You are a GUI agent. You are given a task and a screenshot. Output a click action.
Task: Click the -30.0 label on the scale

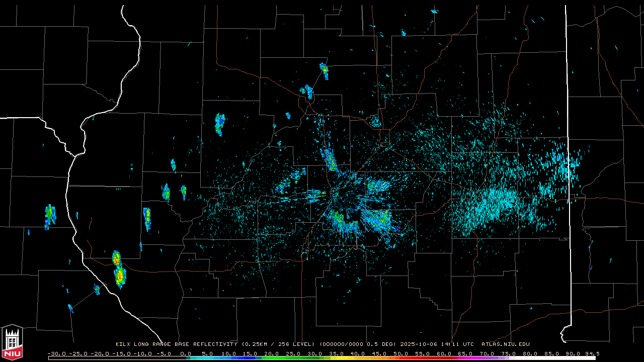[x=56, y=353]
